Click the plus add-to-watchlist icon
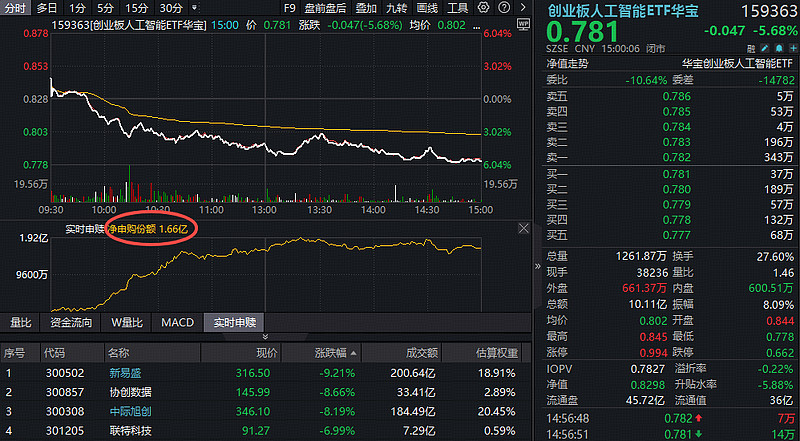Image resolution: width=800 pixels, height=441 pixels. pos(791,49)
